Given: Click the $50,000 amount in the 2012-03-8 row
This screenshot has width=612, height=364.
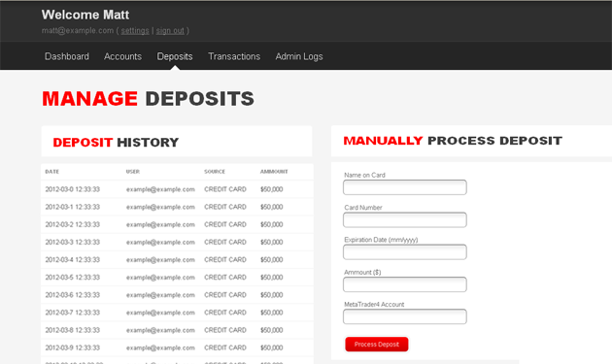Looking at the screenshot, I should pos(272,330).
